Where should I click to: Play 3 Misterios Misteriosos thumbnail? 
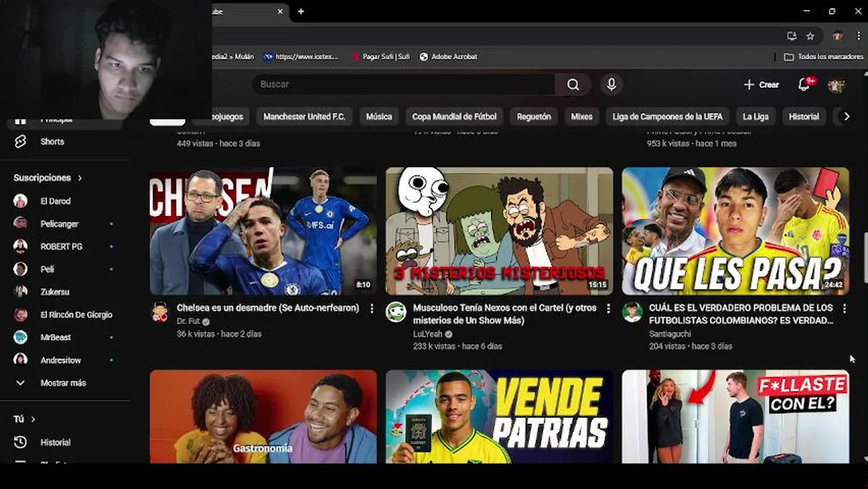499,231
